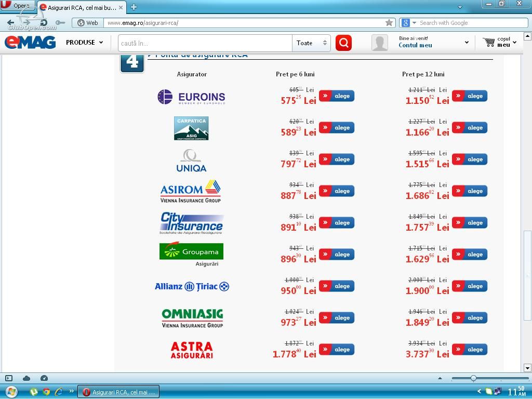532x399 pixels.
Task: Choose Allianz Țiriac 12-month alege
Action: point(470,286)
